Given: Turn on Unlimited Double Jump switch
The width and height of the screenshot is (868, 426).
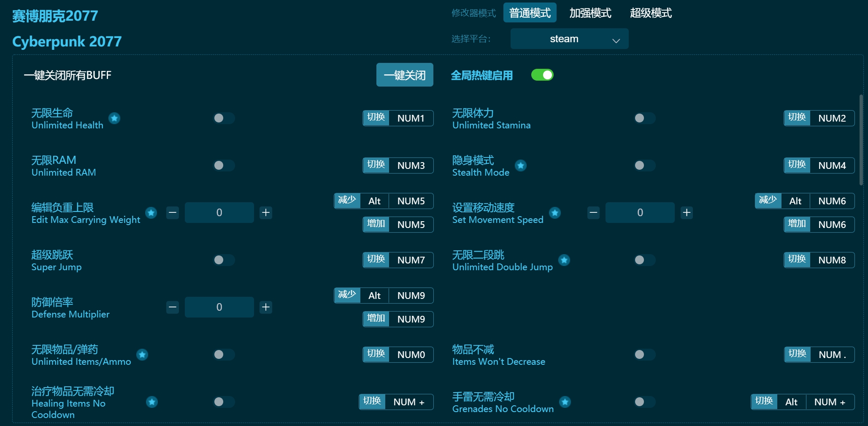Looking at the screenshot, I should (645, 260).
